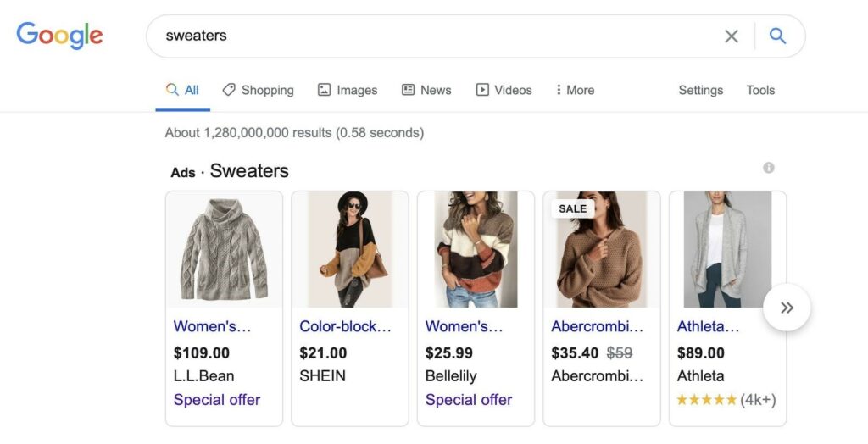Viewport: 868px width, 444px height.
Task: Click the blue magnifying glass search icon
Action: pyautogui.click(x=778, y=36)
